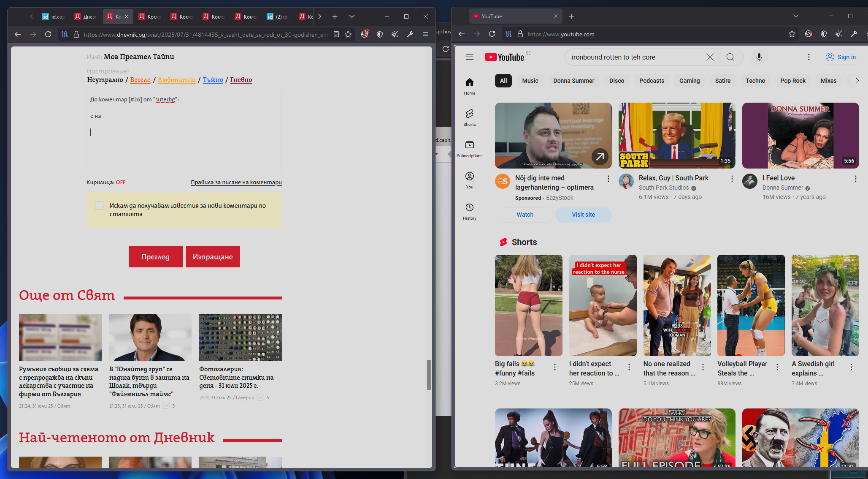Screen dimensions: 868x479
Task: Open Dnevnik browser application menu
Action: click(x=425, y=34)
